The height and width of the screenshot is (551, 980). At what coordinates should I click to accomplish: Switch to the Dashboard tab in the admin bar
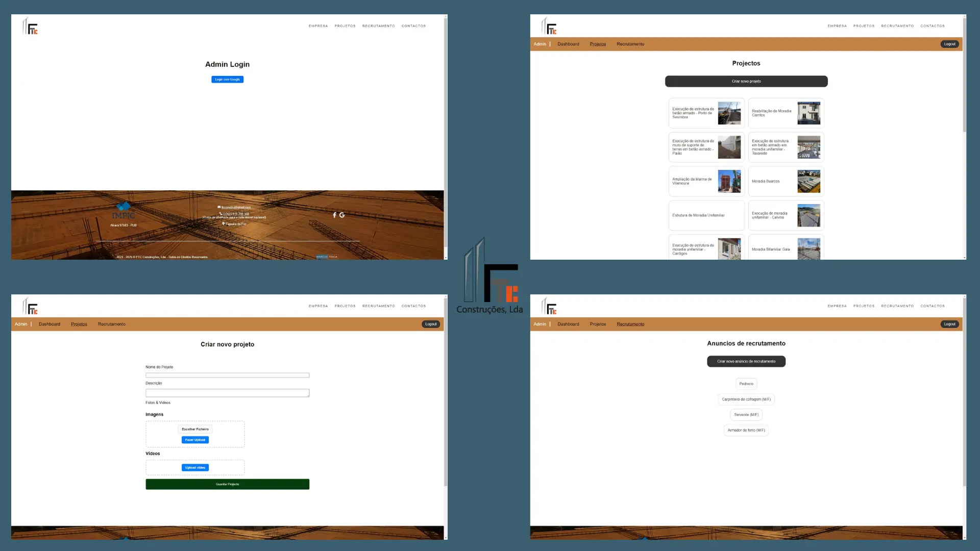pyautogui.click(x=568, y=44)
